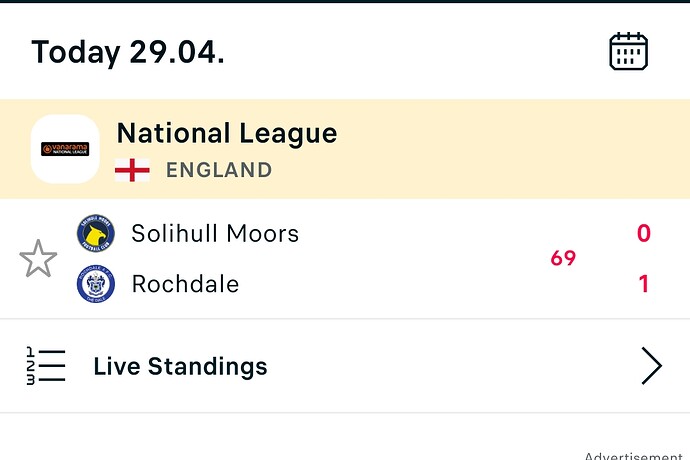Click the ENGLAND country label
The image size is (690, 460).
(x=219, y=170)
